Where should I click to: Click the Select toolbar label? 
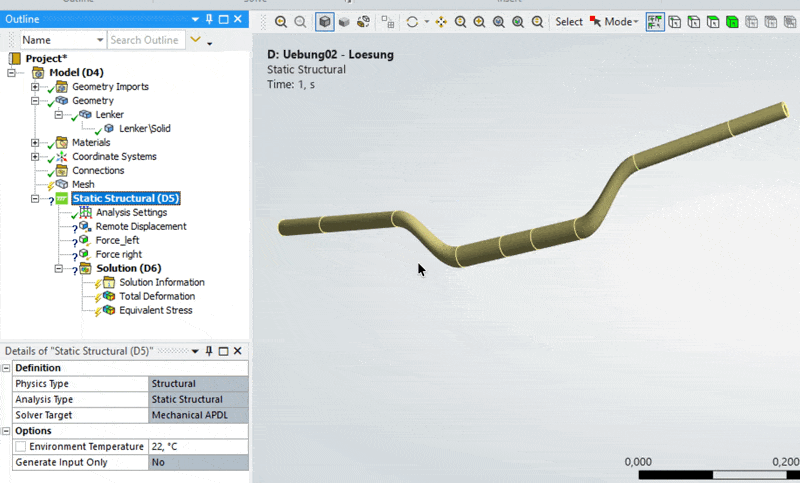point(568,21)
